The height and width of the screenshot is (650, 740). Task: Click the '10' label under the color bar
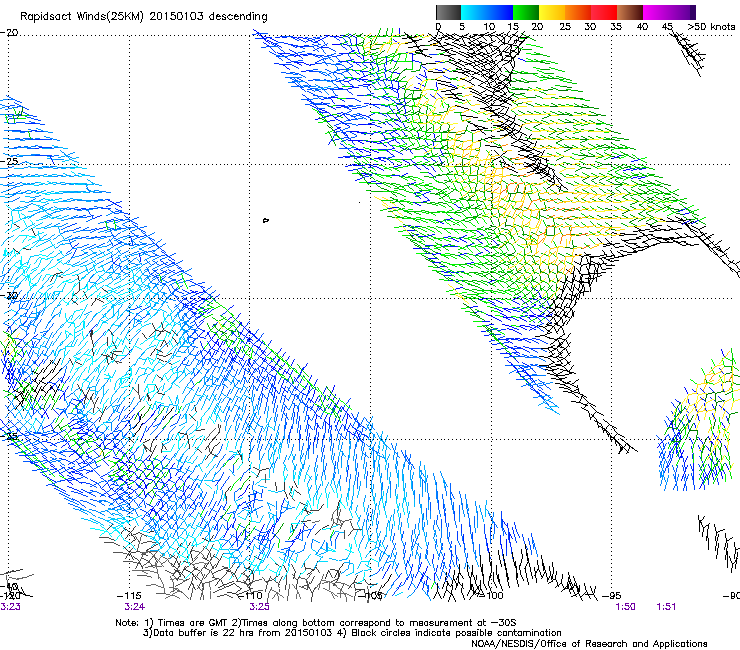tap(489, 27)
